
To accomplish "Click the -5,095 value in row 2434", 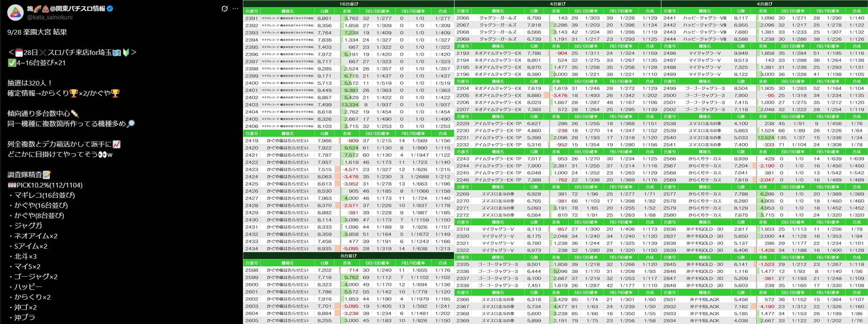I will (x=350, y=249).
